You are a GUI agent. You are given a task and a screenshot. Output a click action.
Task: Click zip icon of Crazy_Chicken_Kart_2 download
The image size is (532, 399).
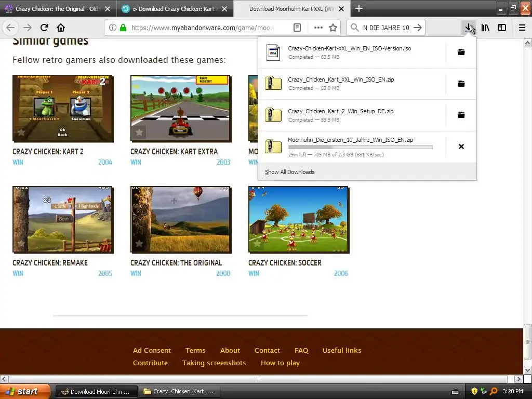click(273, 115)
